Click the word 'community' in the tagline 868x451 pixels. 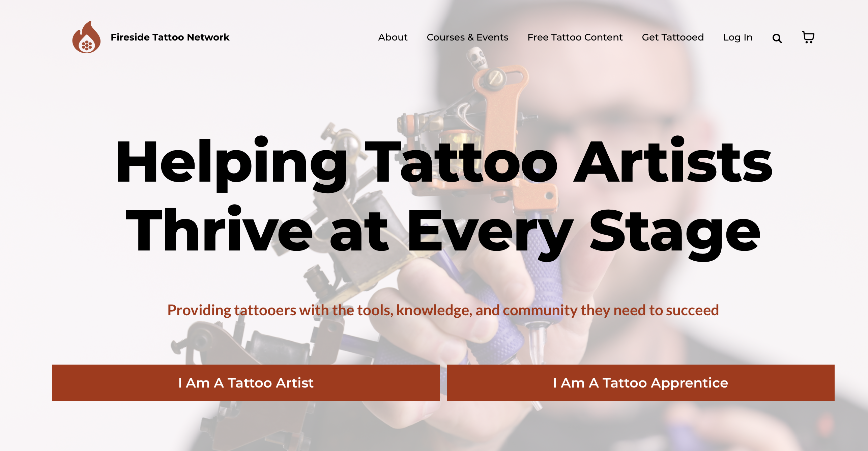click(540, 311)
